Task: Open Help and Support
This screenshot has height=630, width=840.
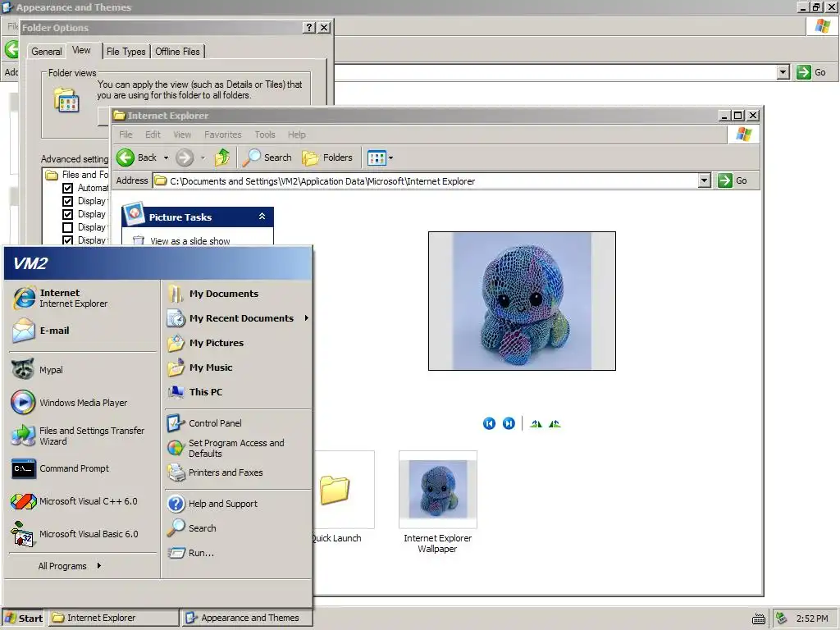Action: pyautogui.click(x=212, y=504)
